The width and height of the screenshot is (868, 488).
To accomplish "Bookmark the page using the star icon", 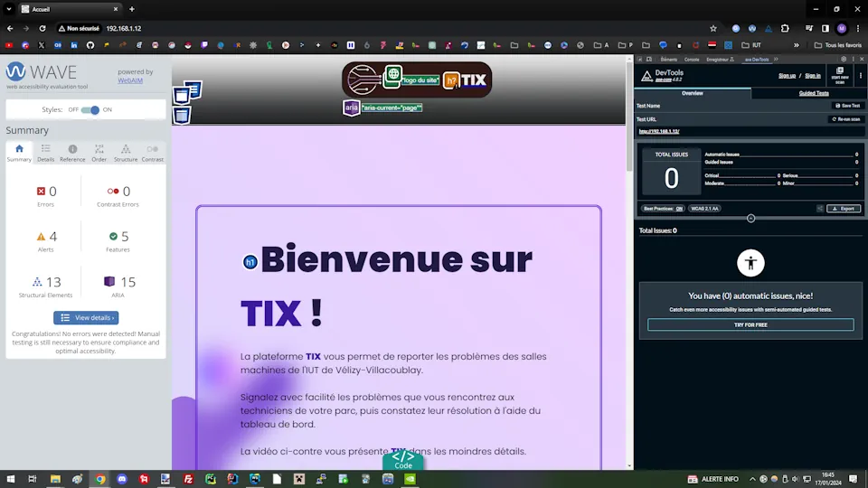I will [x=713, y=28].
